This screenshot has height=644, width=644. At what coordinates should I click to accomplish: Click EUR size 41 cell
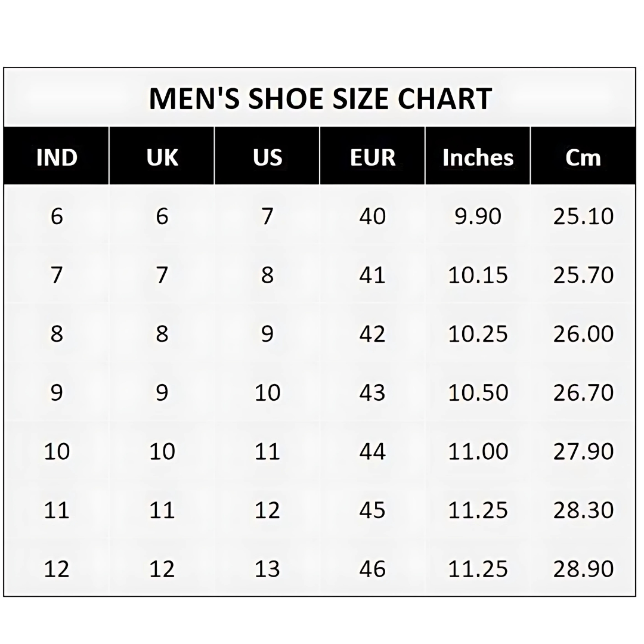373,275
